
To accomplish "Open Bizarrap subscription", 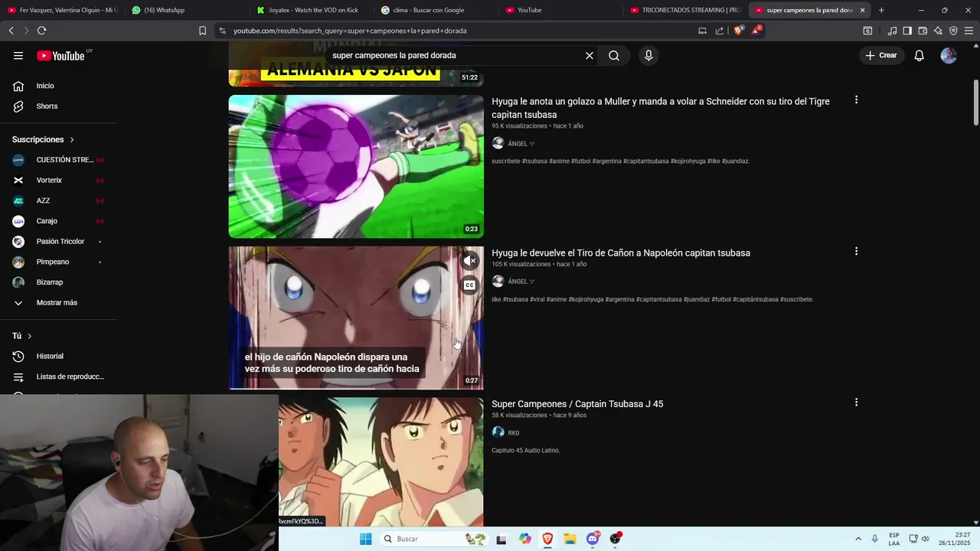I will click(x=59, y=282).
